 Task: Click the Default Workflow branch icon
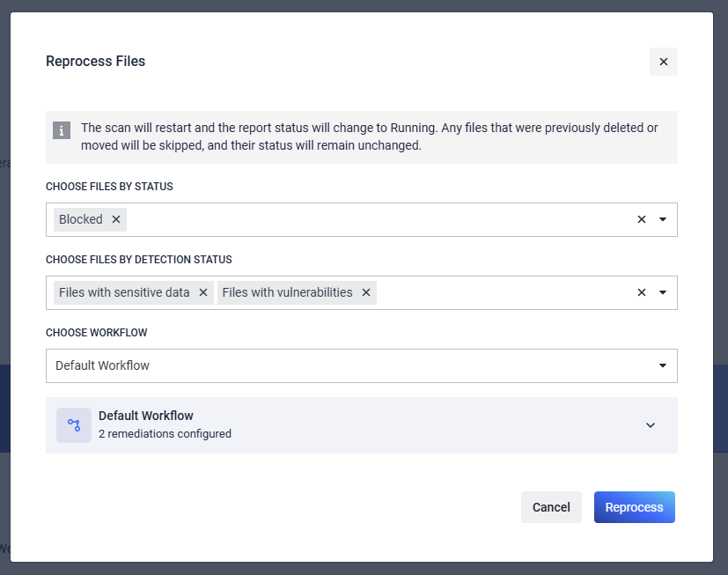tap(74, 425)
